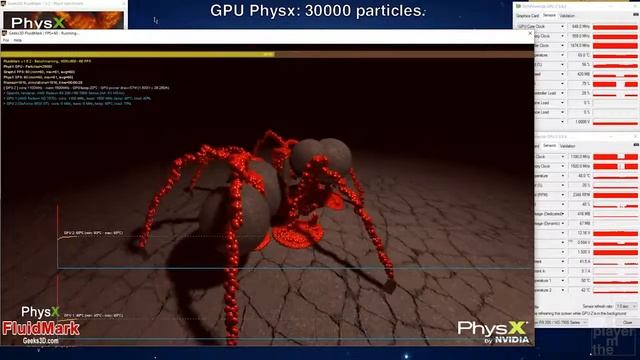
Task: Click the PhysX by NVIDIA logo
Action: (493, 332)
